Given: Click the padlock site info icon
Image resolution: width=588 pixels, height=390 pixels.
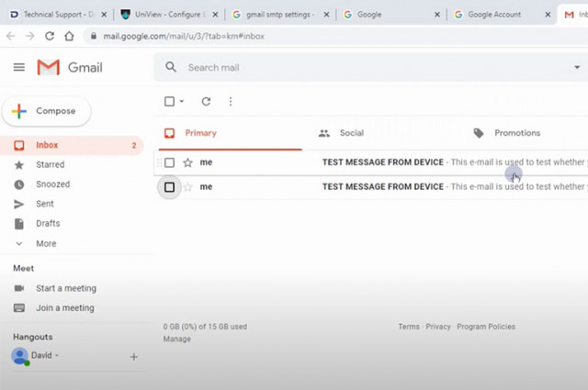Looking at the screenshot, I should pos(94,36).
